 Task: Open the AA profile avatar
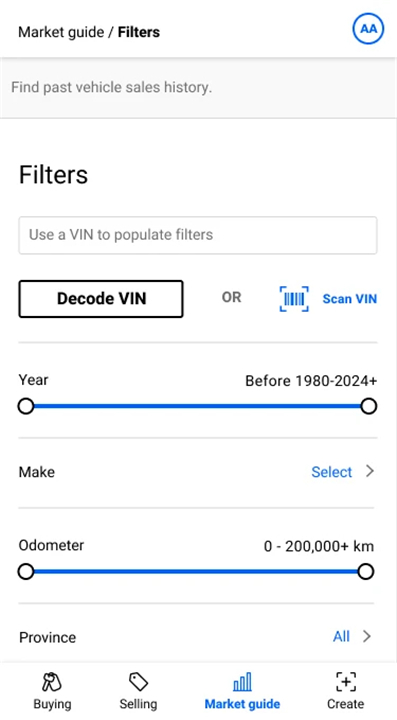tap(368, 29)
